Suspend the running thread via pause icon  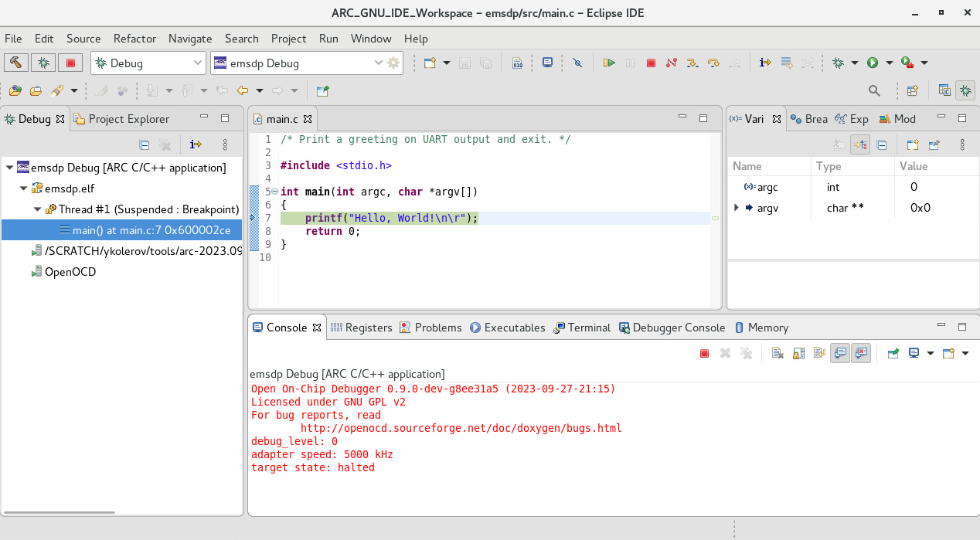point(631,63)
